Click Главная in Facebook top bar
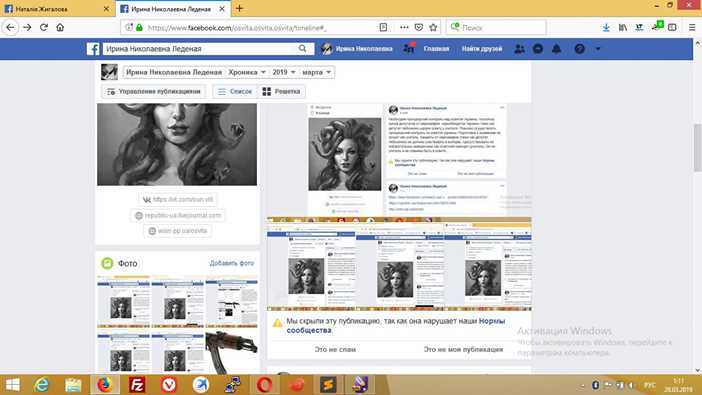The width and height of the screenshot is (702, 395). pyautogui.click(x=436, y=49)
